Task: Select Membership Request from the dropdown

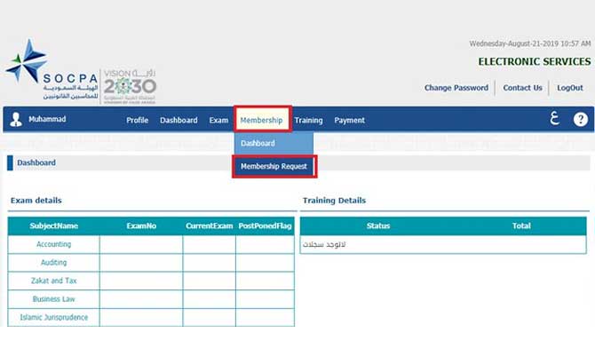Action: [274, 166]
